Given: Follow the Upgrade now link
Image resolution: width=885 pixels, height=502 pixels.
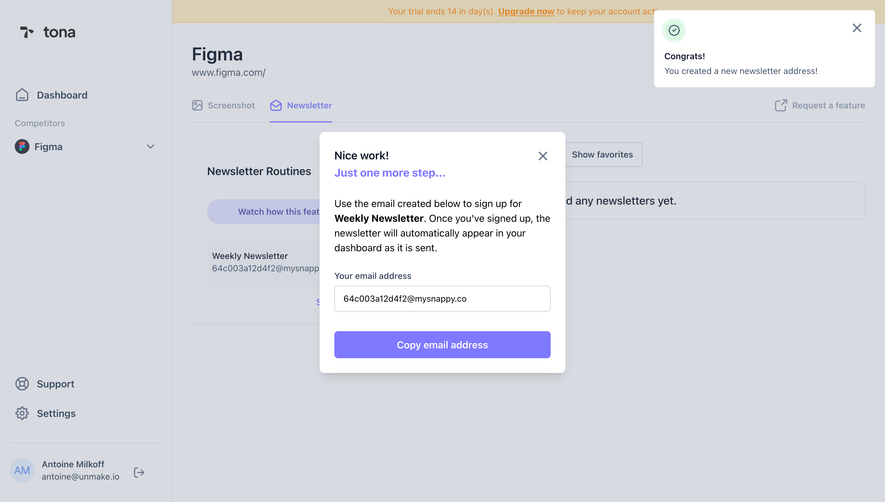Looking at the screenshot, I should click(526, 11).
